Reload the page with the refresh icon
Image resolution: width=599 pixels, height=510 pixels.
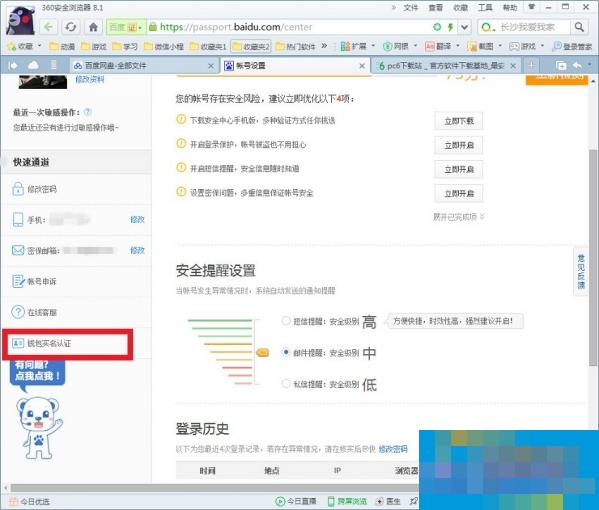click(x=71, y=27)
